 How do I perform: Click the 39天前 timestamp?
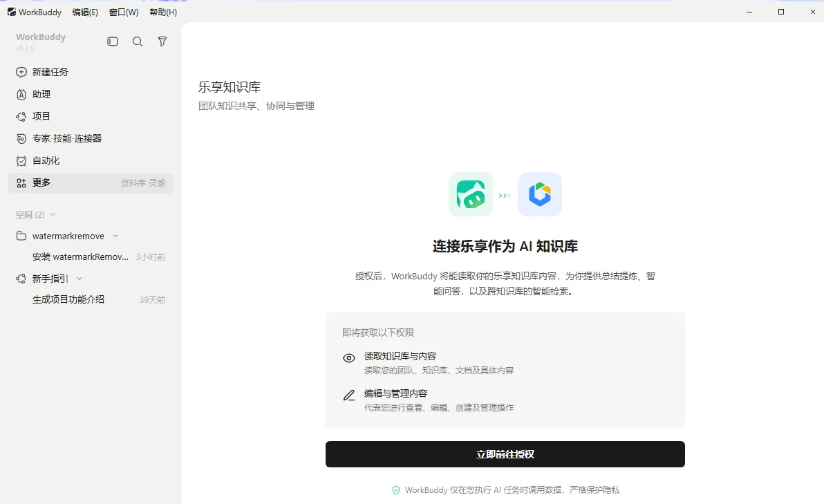point(152,299)
